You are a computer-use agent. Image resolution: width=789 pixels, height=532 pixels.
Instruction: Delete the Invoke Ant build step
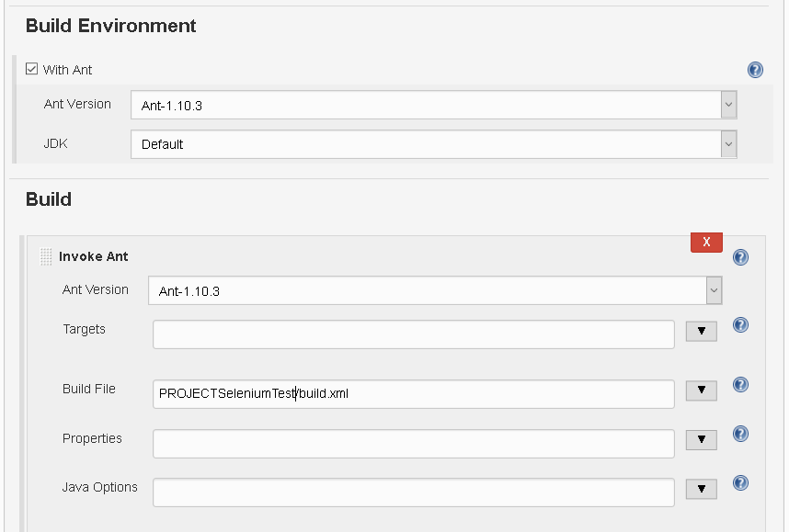[x=706, y=242]
